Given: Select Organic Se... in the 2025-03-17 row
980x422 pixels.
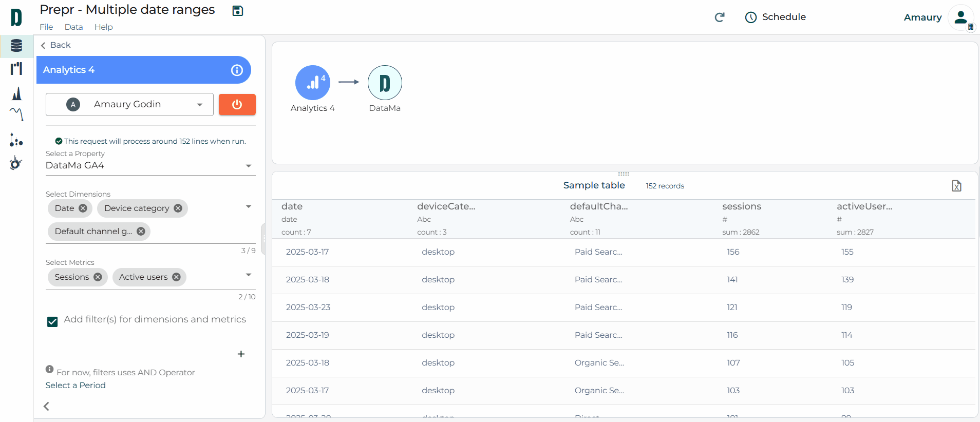Looking at the screenshot, I should pos(599,391).
